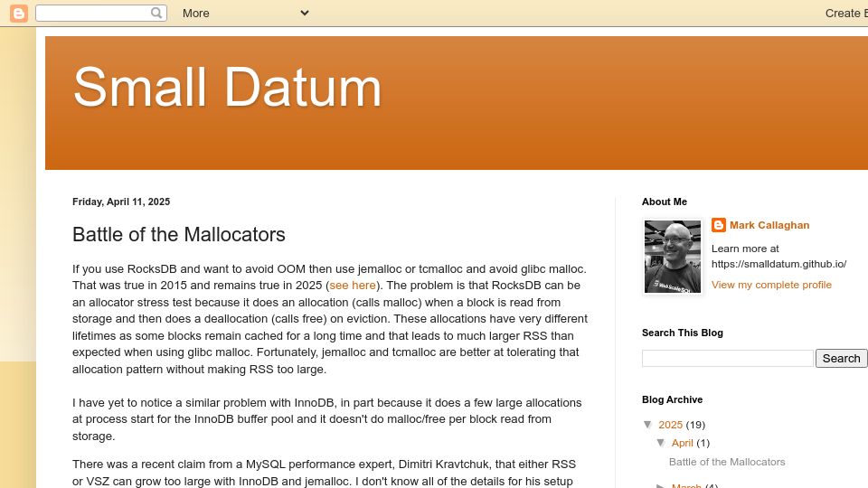
Task: Click the https://smalldatum.github.io/ text
Action: click(x=778, y=264)
